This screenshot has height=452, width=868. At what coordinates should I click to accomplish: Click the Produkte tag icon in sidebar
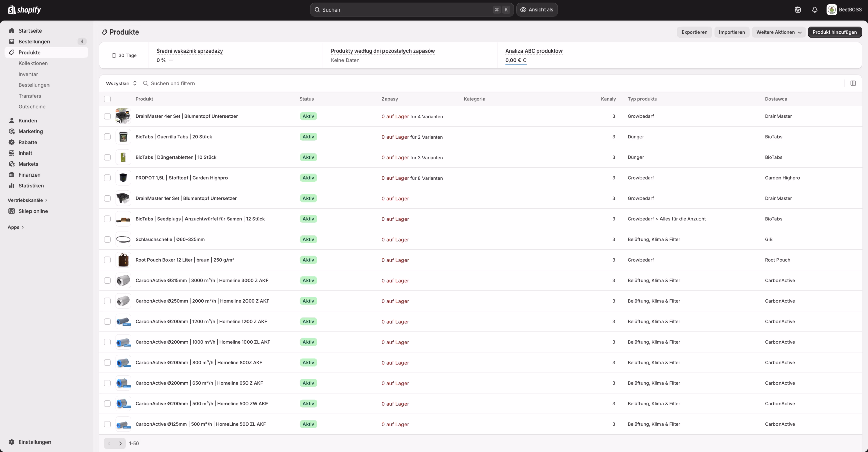pyautogui.click(x=12, y=52)
